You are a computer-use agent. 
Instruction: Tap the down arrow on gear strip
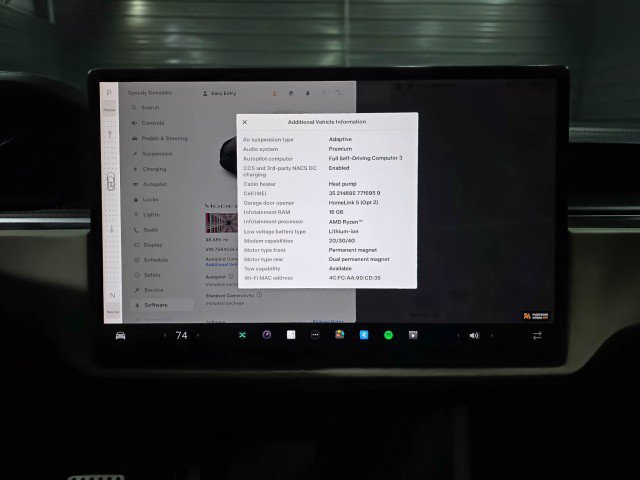point(111,229)
